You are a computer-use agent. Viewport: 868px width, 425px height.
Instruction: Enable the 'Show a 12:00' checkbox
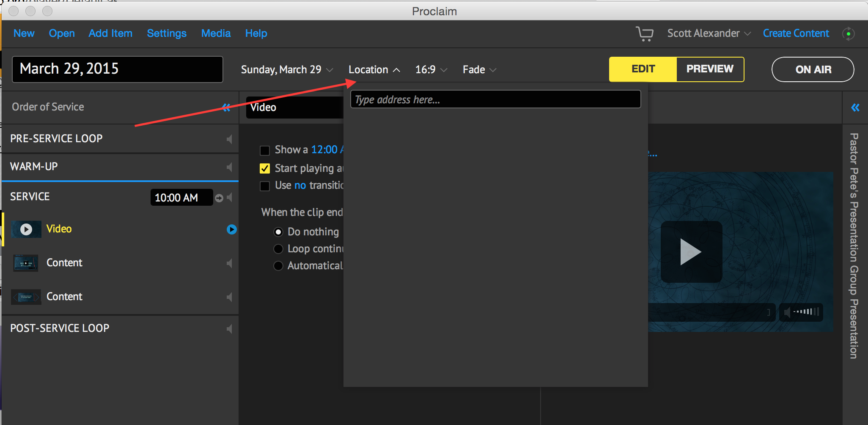[x=265, y=150]
